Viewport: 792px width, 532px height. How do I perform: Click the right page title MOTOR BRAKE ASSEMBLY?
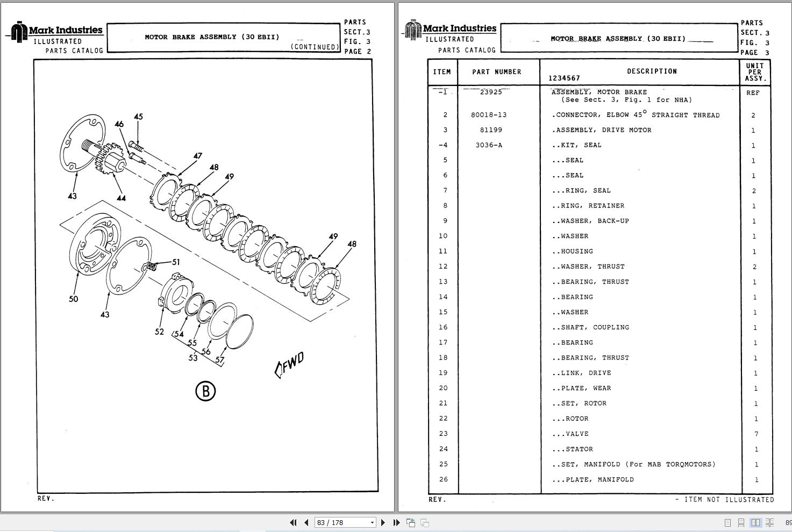point(618,38)
